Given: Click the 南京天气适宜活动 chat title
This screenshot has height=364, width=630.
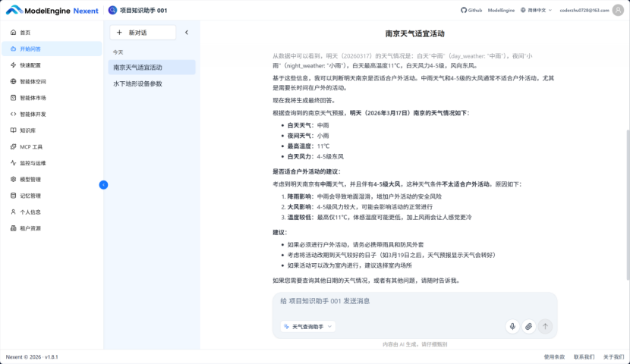Looking at the screenshot, I should [x=414, y=33].
